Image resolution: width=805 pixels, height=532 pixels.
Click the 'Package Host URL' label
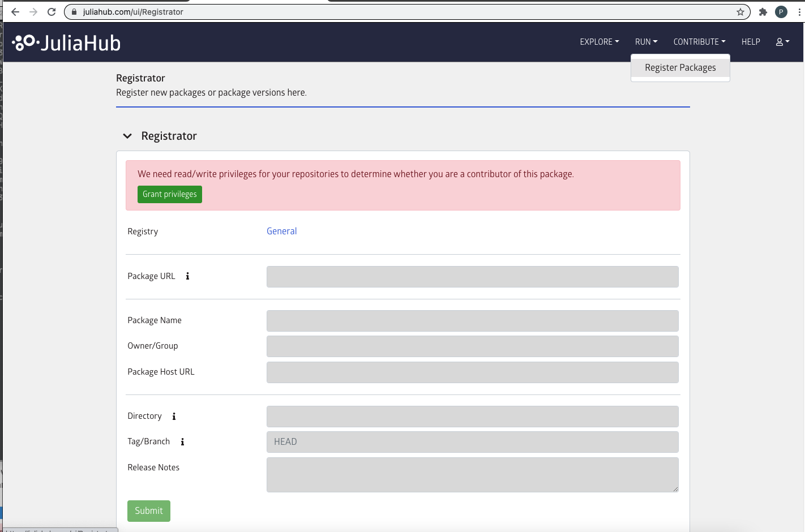(x=161, y=372)
